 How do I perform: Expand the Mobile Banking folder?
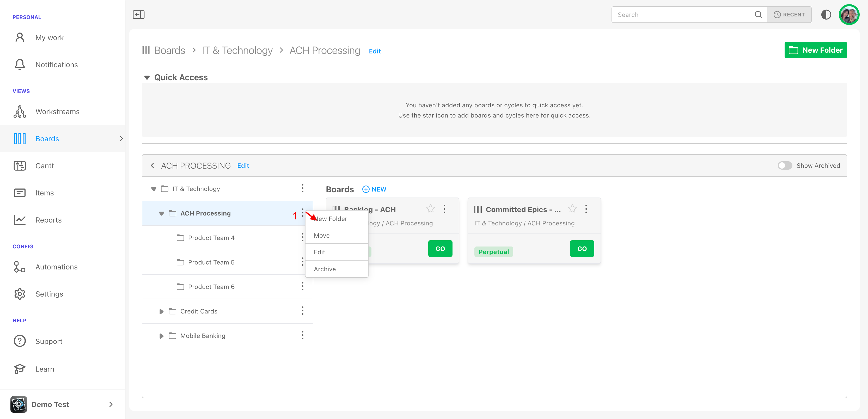161,336
